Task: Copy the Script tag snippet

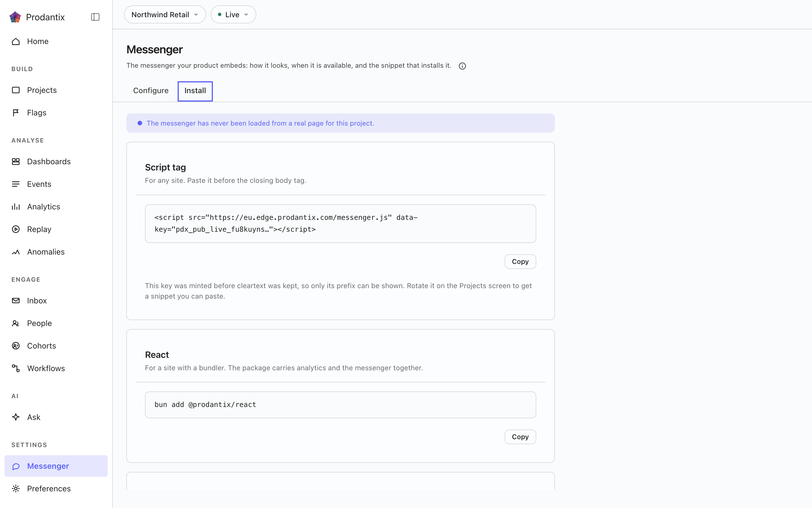Action: tap(520, 262)
